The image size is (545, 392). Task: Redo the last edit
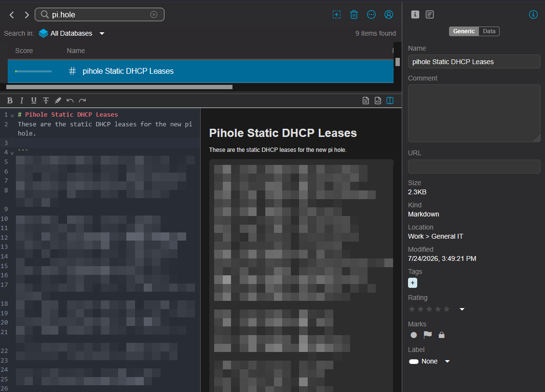[x=82, y=100]
